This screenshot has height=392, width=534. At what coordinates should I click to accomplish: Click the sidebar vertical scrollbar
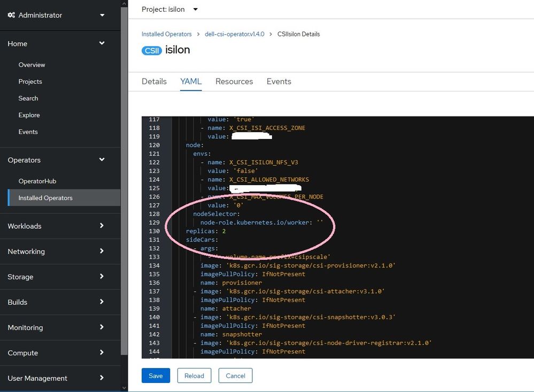coord(124,181)
